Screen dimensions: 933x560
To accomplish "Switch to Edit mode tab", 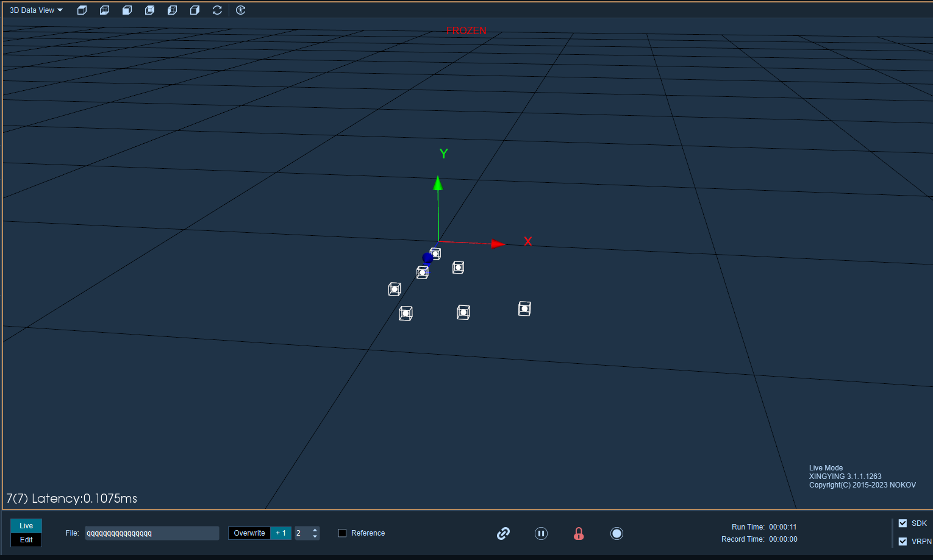I will [x=26, y=540].
